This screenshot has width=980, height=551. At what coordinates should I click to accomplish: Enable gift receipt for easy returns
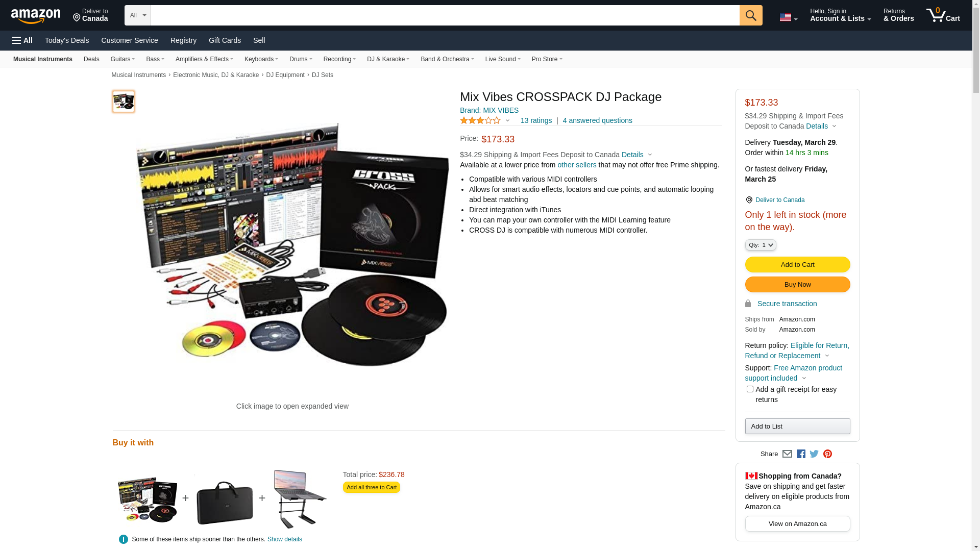pyautogui.click(x=750, y=389)
